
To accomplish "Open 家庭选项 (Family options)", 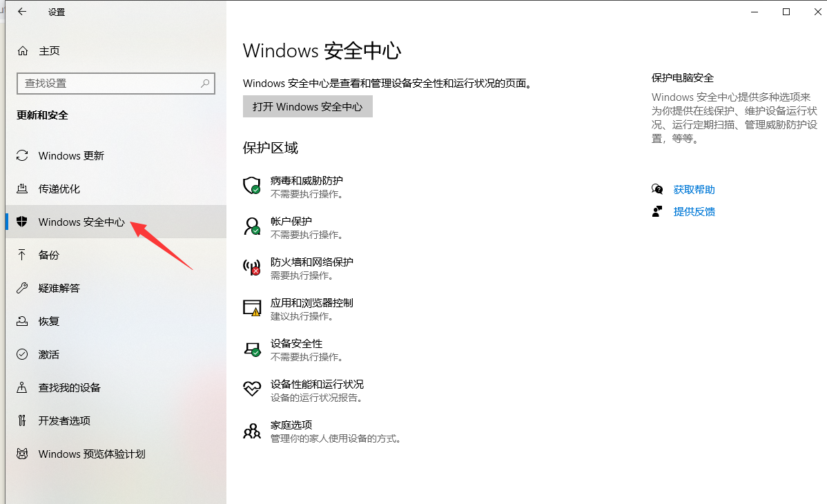I will coord(291,424).
